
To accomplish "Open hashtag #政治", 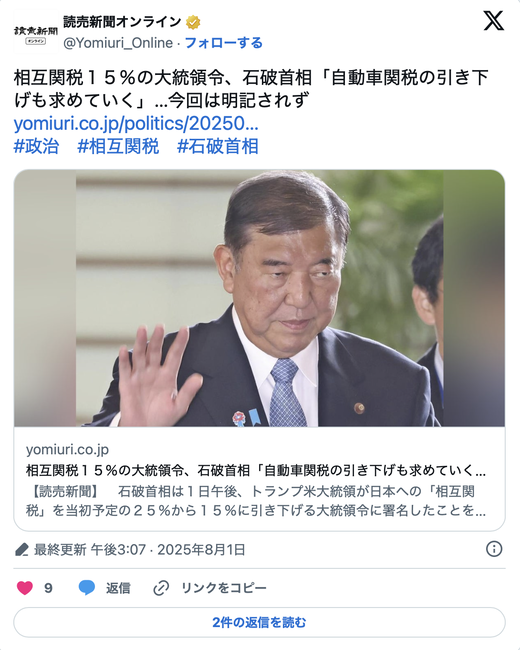I will point(36,146).
